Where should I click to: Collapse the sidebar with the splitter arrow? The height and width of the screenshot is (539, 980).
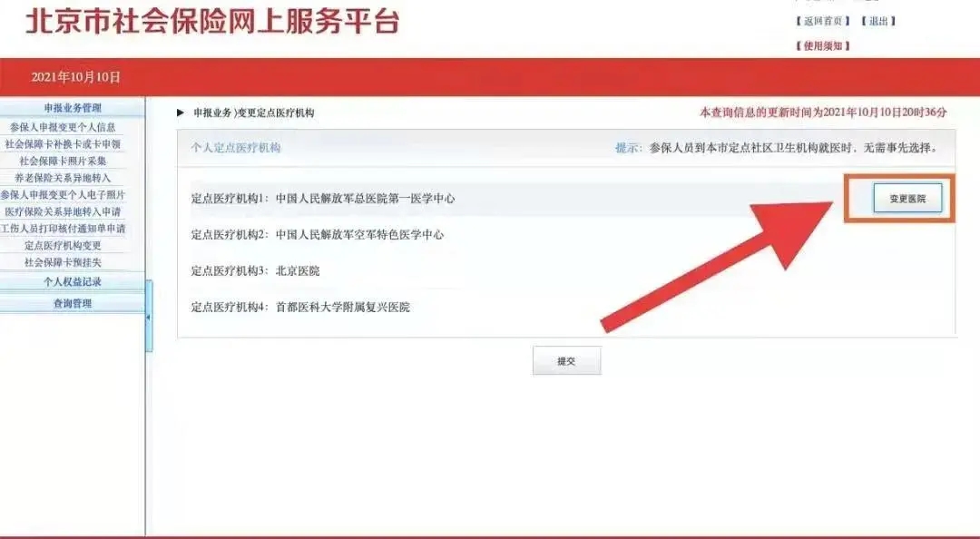coord(150,317)
